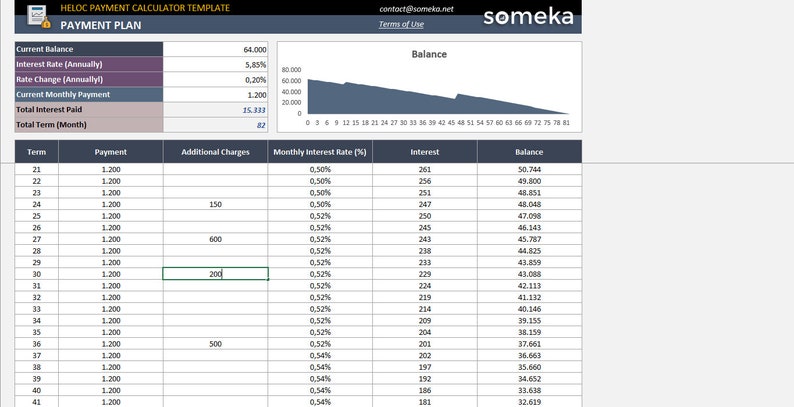Click the HELOC calculator logo icon
The image size is (794, 407).
pos(38,16)
